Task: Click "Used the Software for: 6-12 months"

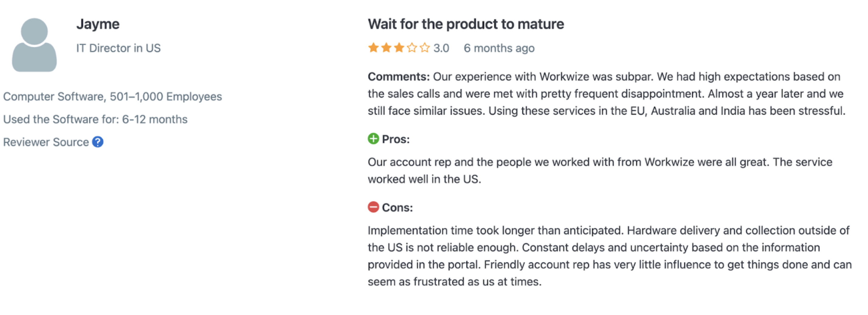Action: [x=95, y=119]
